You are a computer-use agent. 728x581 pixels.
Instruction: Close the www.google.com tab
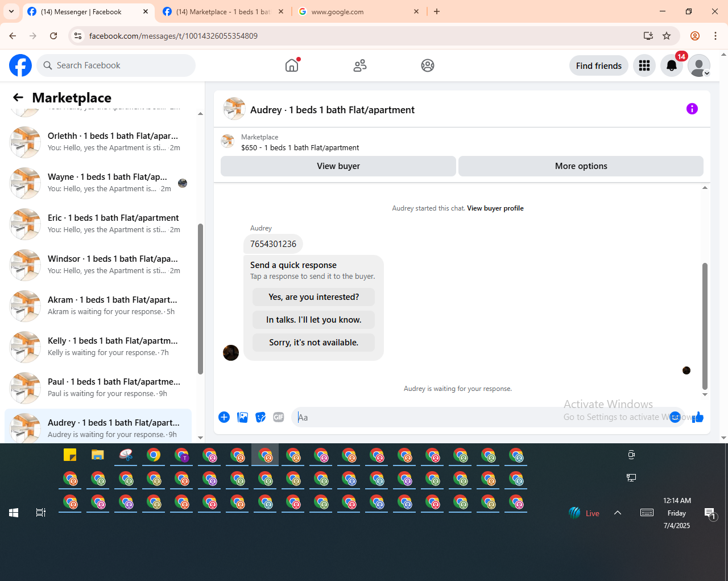416,11
